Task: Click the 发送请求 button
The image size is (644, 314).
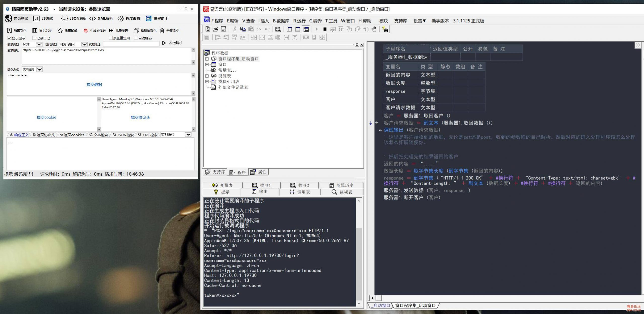Action: pos(172,43)
